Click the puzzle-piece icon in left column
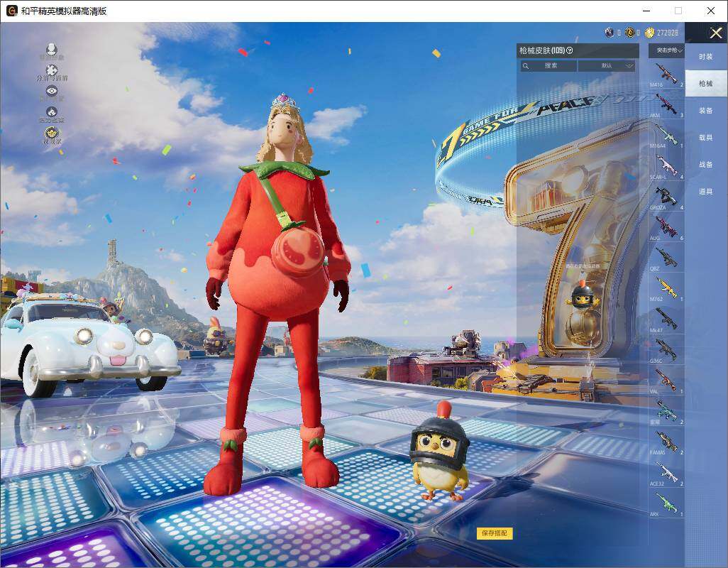This screenshot has height=568, width=728. (52, 70)
